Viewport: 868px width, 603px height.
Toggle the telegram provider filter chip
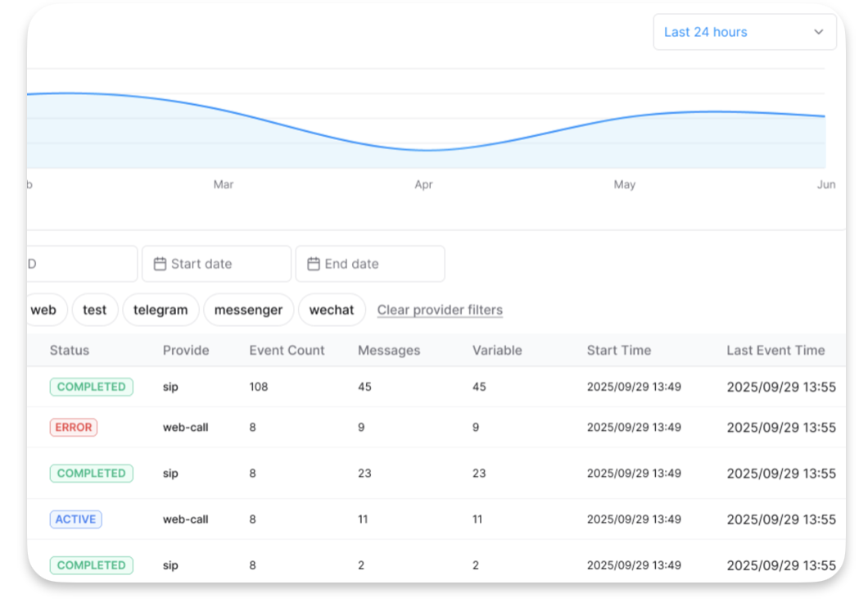(160, 310)
